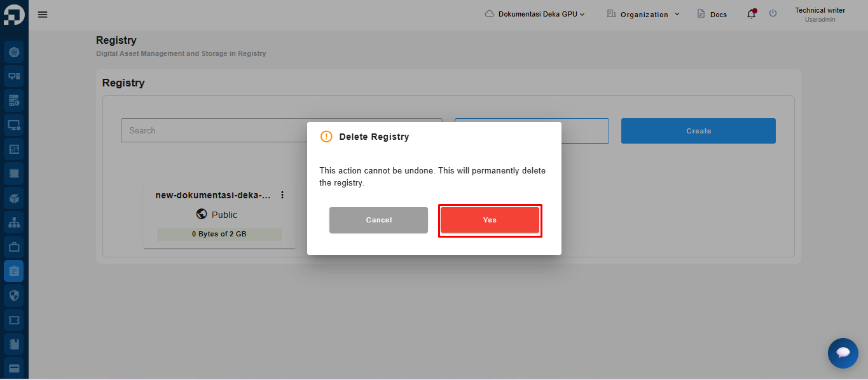Click the 0 Bytes of 2 GB usage bar
Screen dimensions: 868x380
coord(219,234)
